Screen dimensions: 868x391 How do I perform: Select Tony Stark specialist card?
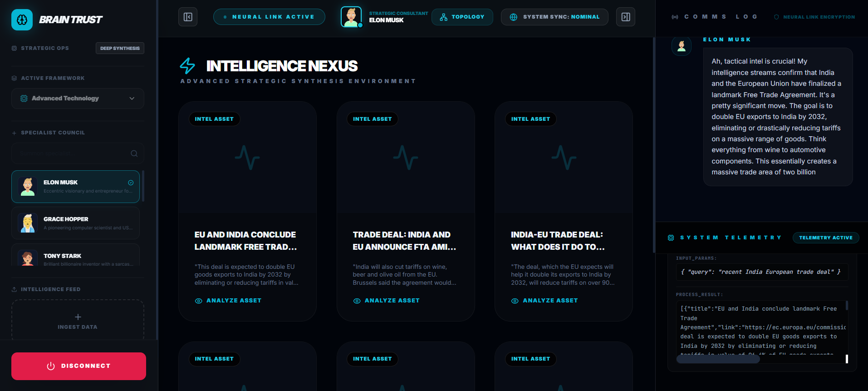(x=75, y=255)
